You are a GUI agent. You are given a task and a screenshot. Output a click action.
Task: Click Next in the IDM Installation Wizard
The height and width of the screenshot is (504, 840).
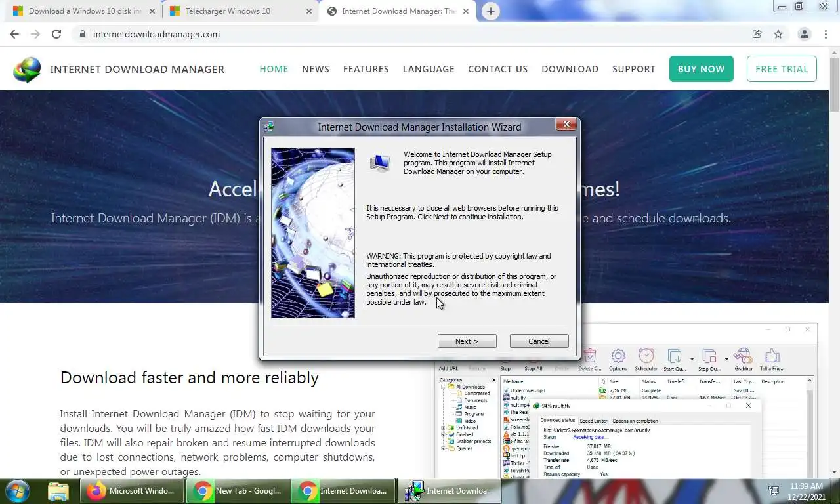pos(467,341)
